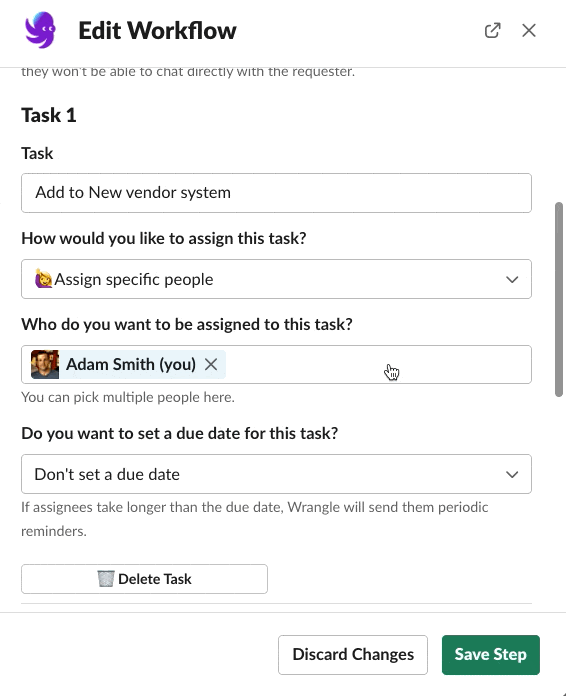Click the raising-hand emoji in assign dropdown
Screen dimensions: 566x696
44,279
